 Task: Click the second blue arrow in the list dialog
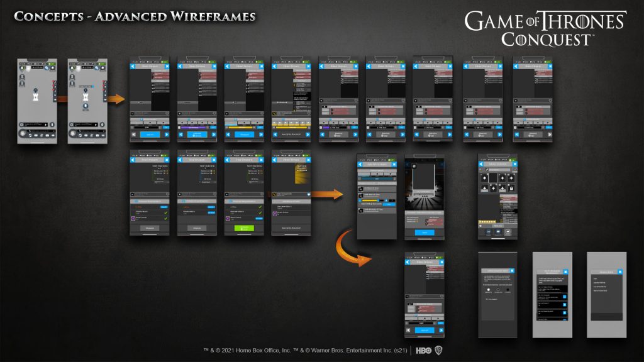(565, 305)
